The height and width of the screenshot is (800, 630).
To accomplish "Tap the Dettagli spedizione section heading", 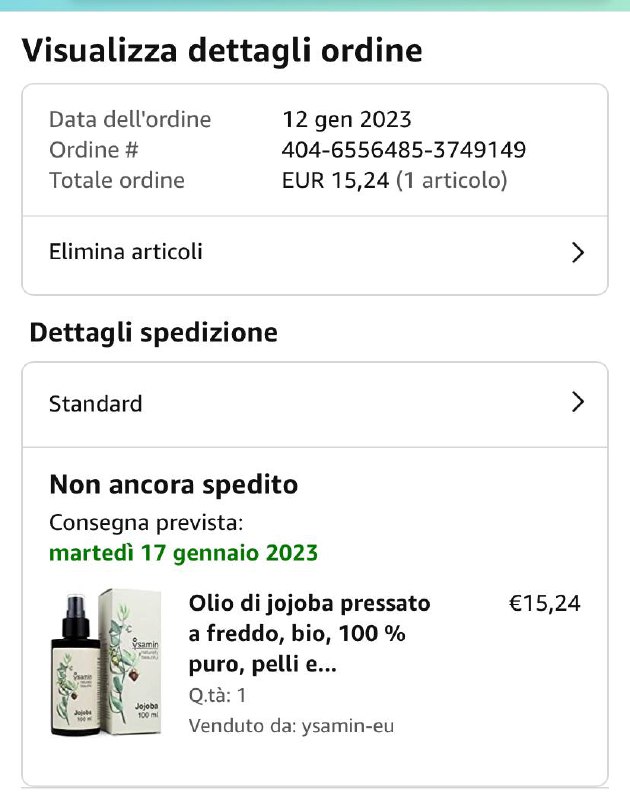I will 154,333.
